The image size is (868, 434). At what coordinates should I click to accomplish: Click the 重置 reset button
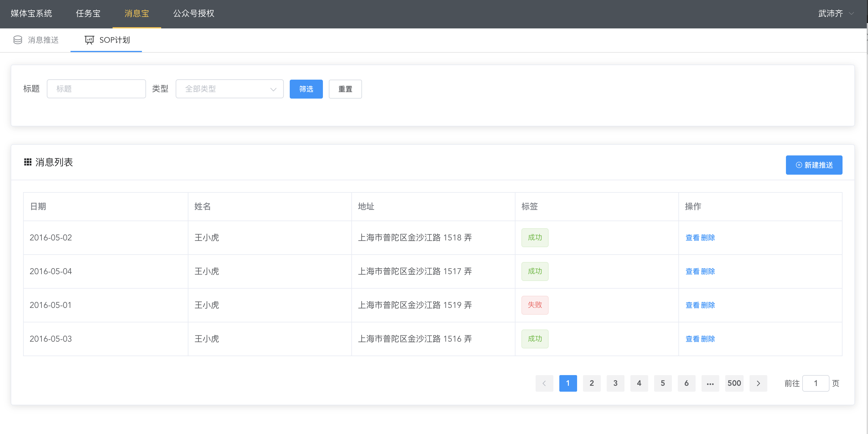click(x=345, y=89)
